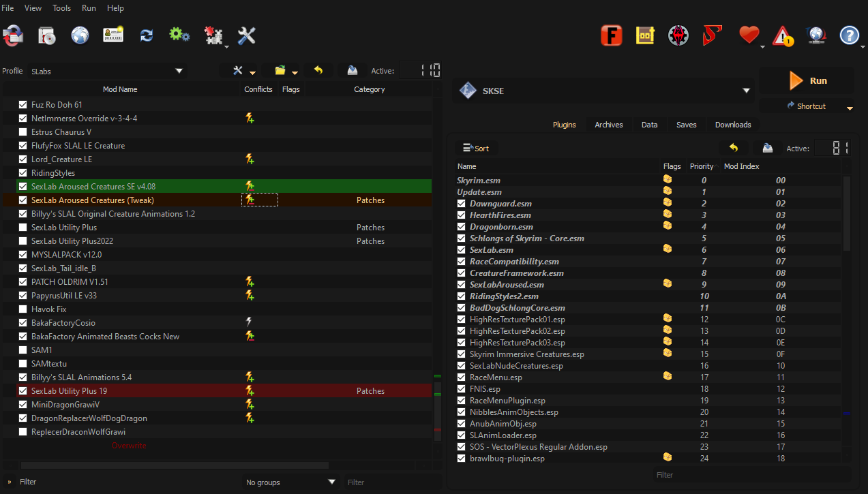Click the Sort plugins button
This screenshot has height=494, width=868.
pos(476,148)
